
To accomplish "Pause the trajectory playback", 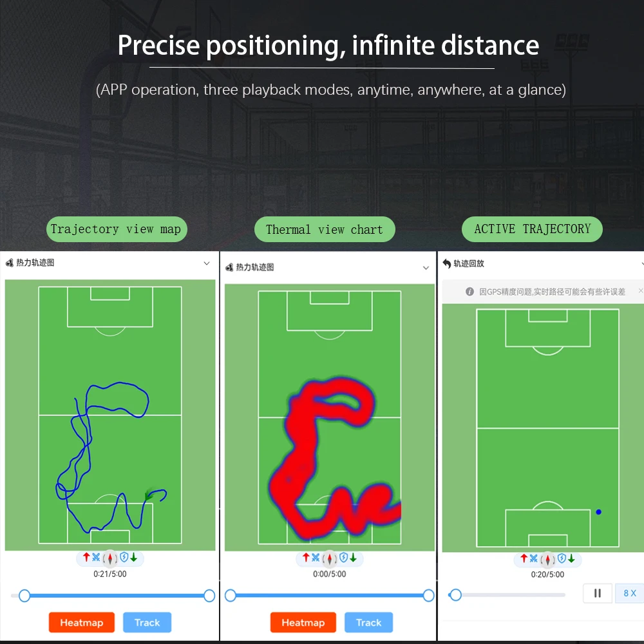I will click(x=597, y=593).
